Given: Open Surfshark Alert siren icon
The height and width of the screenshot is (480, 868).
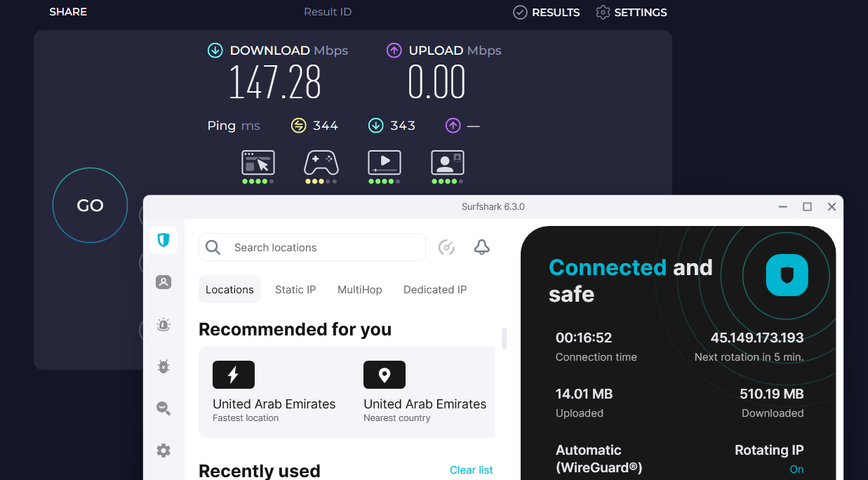Looking at the screenshot, I should click(x=163, y=325).
